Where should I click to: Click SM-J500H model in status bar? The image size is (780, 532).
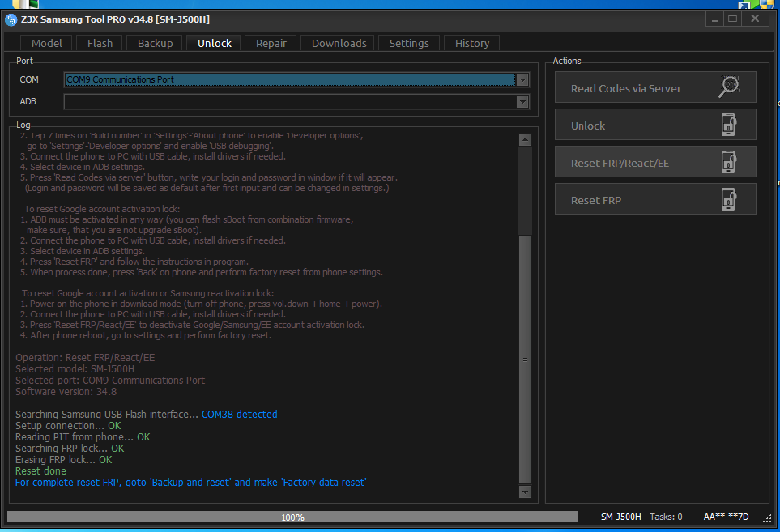620,517
